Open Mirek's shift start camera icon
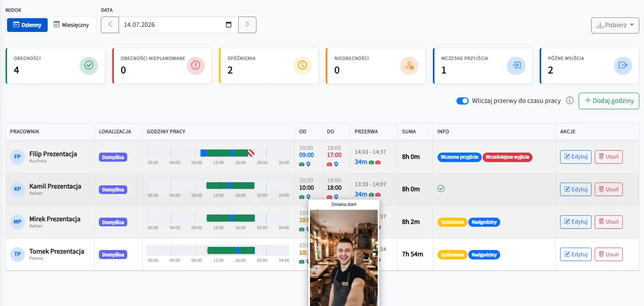 tap(302, 229)
